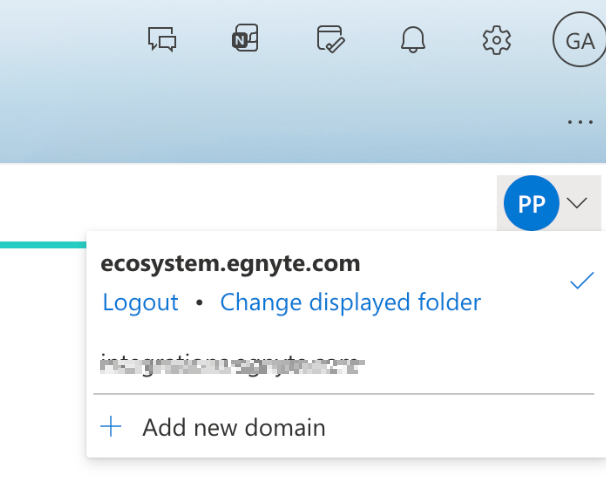Image resolution: width=606 pixels, height=488 pixels.
Task: Open the GA account manager avatar
Action: click(x=579, y=41)
